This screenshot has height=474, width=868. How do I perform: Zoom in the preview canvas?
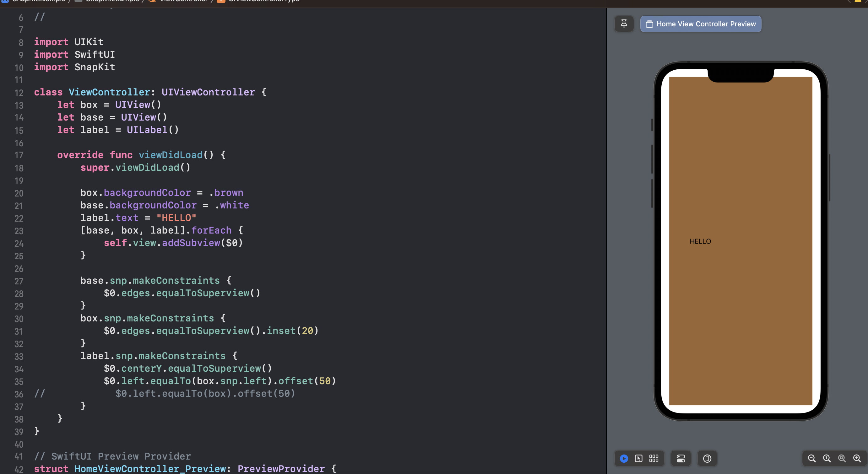click(x=857, y=458)
